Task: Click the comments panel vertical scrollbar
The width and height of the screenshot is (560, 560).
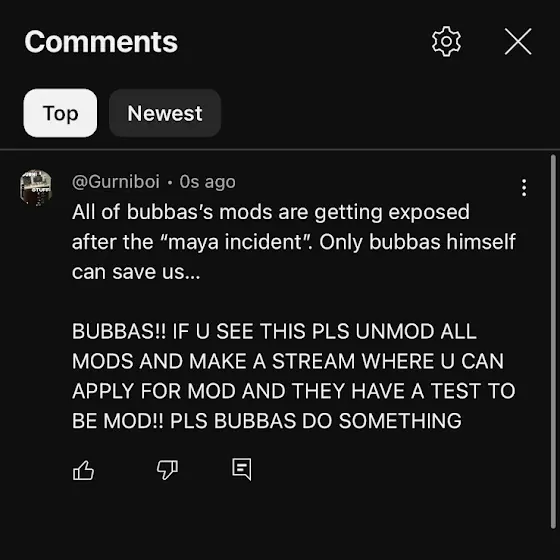Action: tap(553, 341)
